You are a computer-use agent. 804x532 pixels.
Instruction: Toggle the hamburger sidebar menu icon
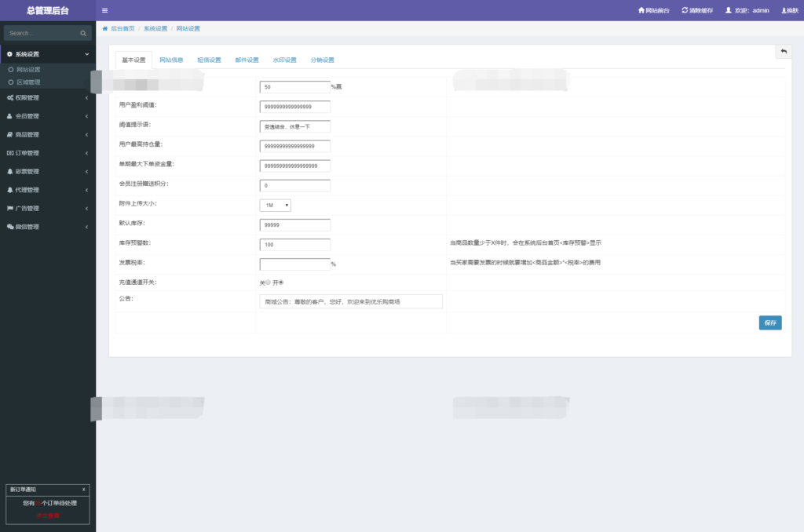pyautogui.click(x=105, y=10)
